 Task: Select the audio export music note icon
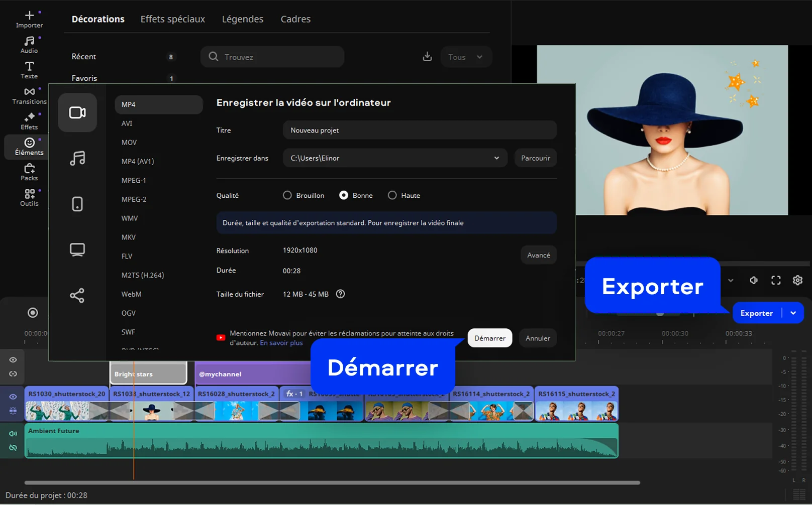pos(77,158)
